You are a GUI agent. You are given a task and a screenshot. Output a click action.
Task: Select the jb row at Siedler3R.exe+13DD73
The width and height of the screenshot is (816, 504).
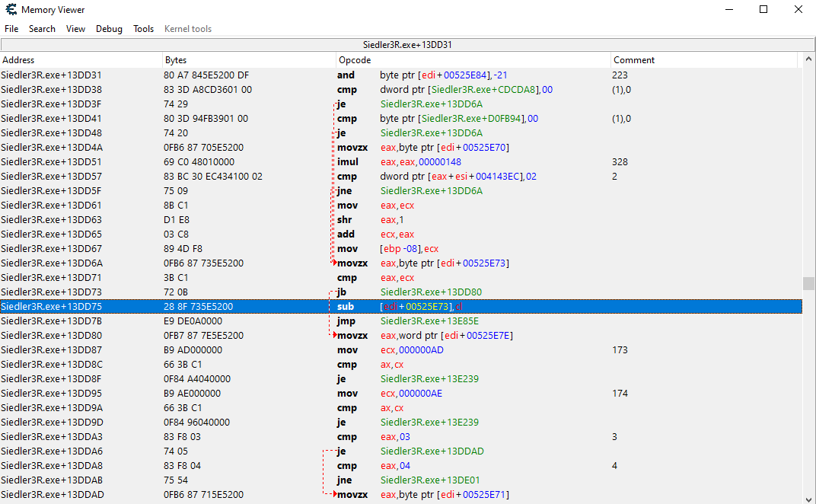tap(400, 292)
